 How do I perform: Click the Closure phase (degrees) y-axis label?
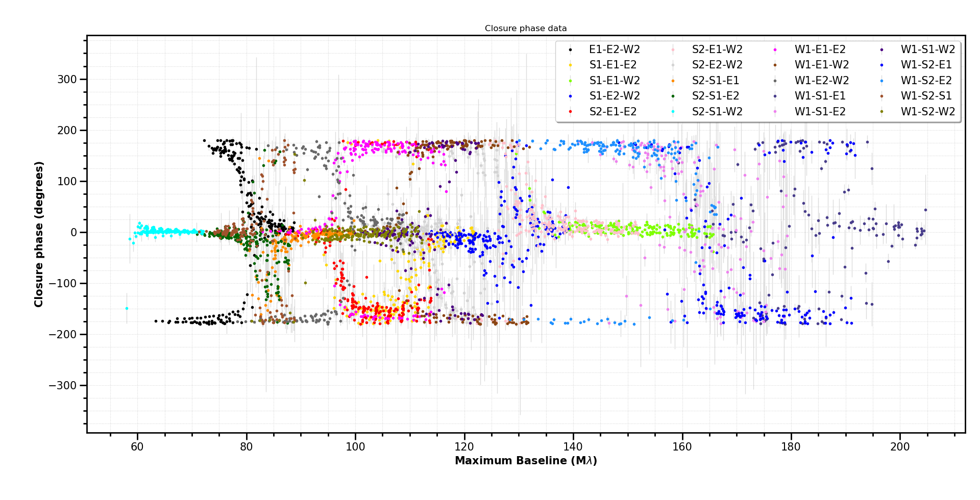(39, 234)
